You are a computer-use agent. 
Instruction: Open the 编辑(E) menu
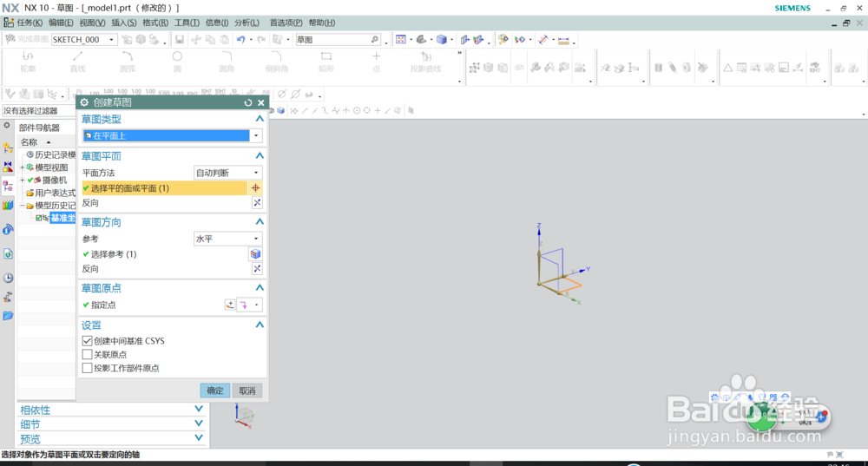[61, 23]
